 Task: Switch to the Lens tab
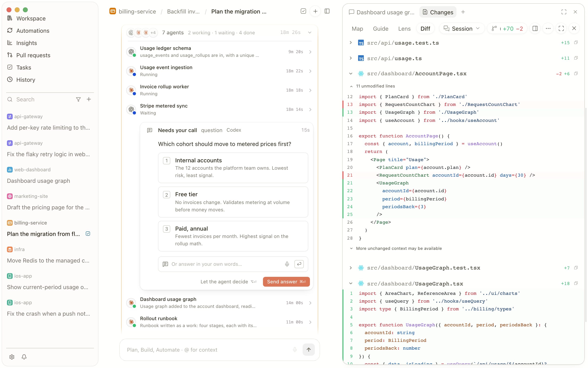[x=404, y=29]
